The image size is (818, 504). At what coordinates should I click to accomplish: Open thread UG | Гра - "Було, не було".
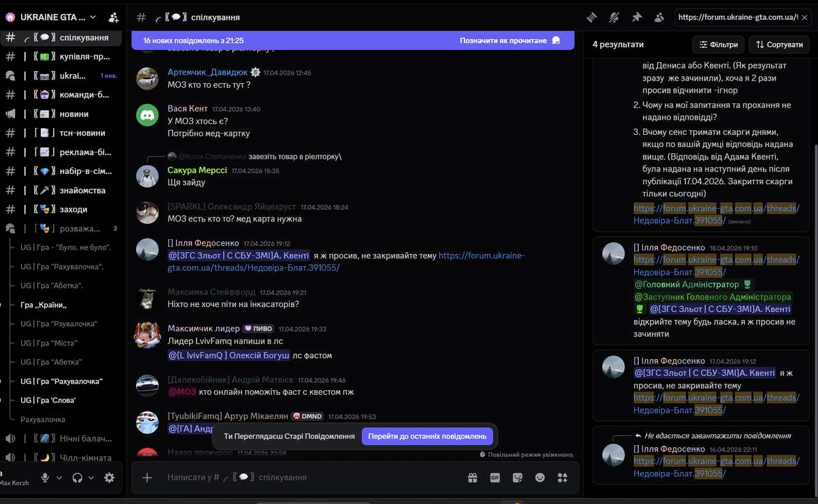pos(66,248)
